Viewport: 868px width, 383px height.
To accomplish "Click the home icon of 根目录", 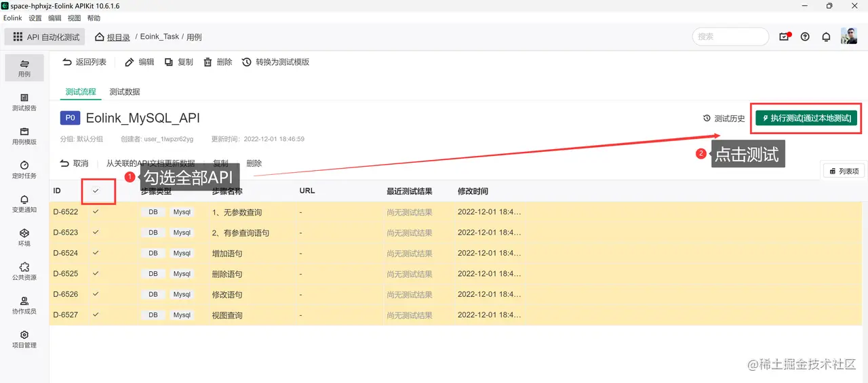I will 100,37.
